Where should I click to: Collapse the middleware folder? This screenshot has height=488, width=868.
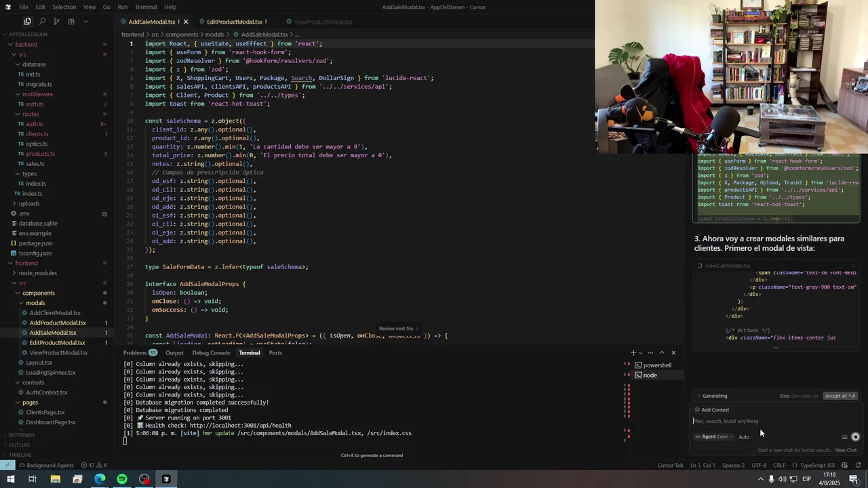[x=37, y=94]
